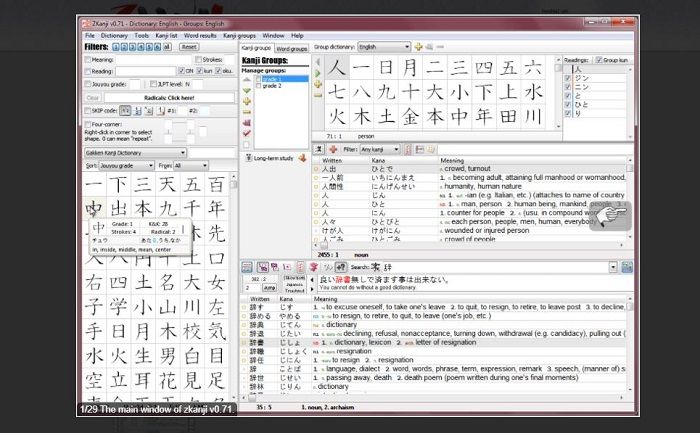Go to next kanji with green right arrow

coord(317,73)
